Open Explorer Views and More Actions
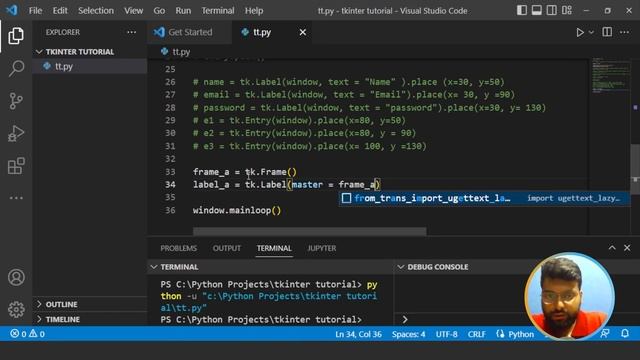Screen dimensions: 640x360 131,32
